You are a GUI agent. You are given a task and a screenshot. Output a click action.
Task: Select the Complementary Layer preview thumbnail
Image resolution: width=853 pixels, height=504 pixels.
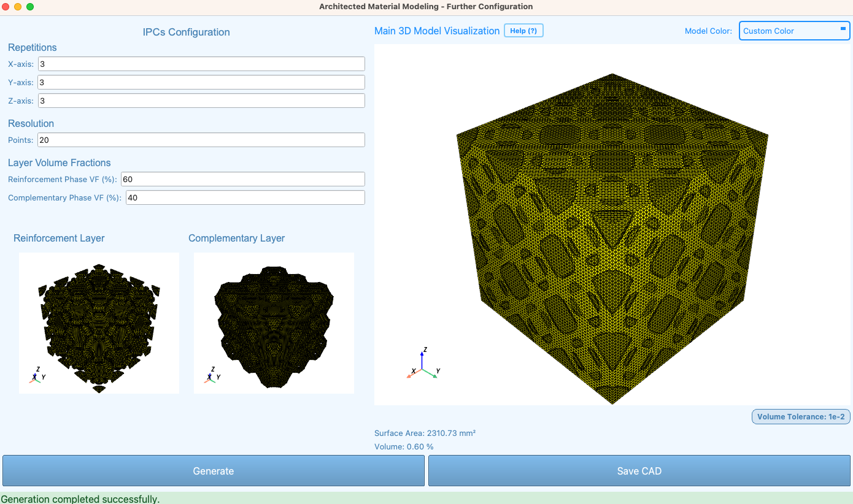pyautogui.click(x=274, y=323)
